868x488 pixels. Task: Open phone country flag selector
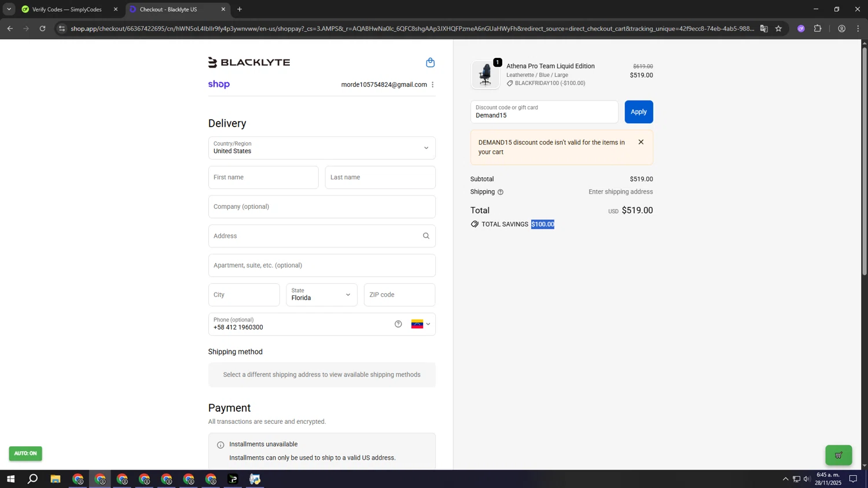click(421, 324)
